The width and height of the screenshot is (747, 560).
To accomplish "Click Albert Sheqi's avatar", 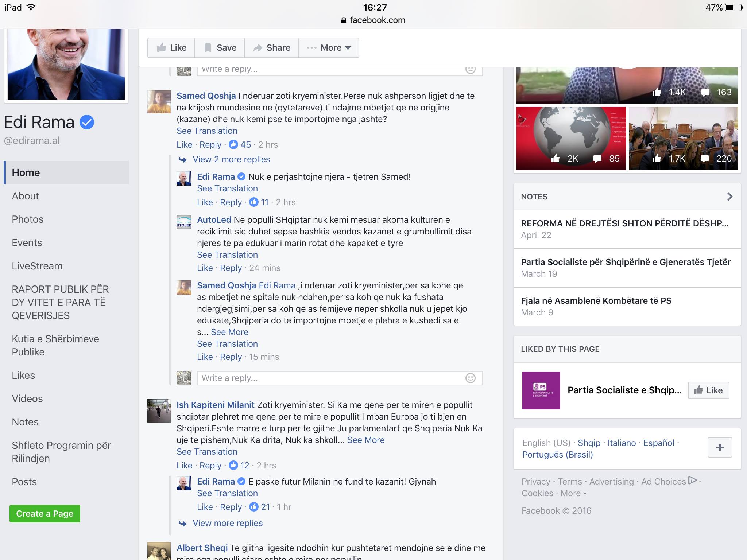I will tap(159, 551).
